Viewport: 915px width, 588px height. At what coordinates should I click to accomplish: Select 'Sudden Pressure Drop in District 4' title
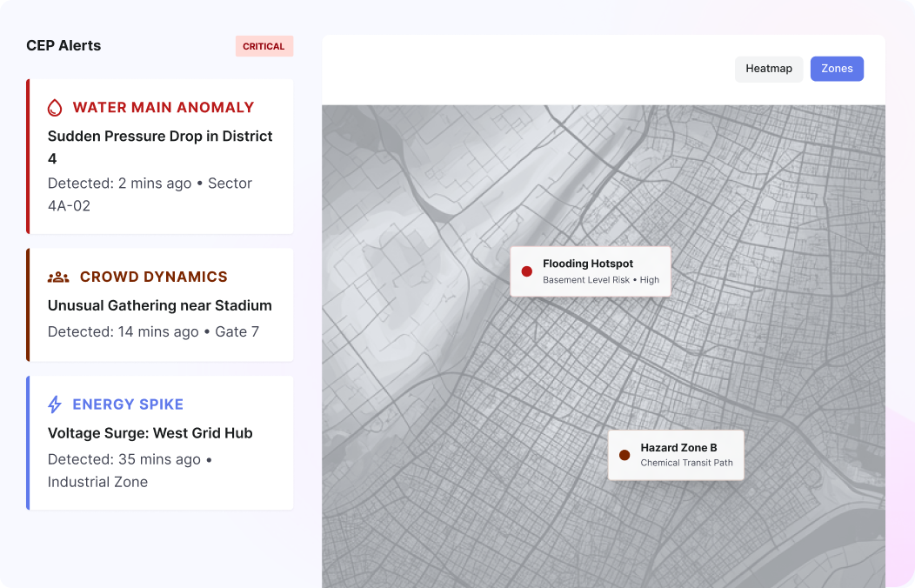(159, 146)
